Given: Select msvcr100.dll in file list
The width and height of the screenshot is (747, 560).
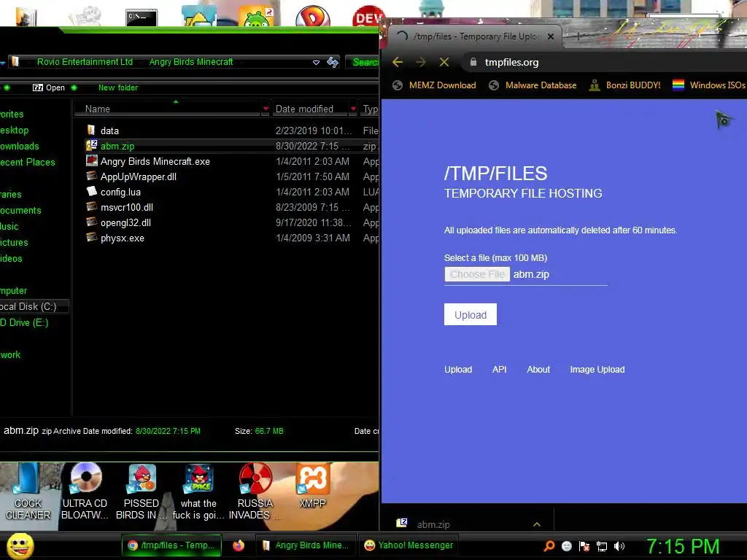Looking at the screenshot, I should 127,207.
